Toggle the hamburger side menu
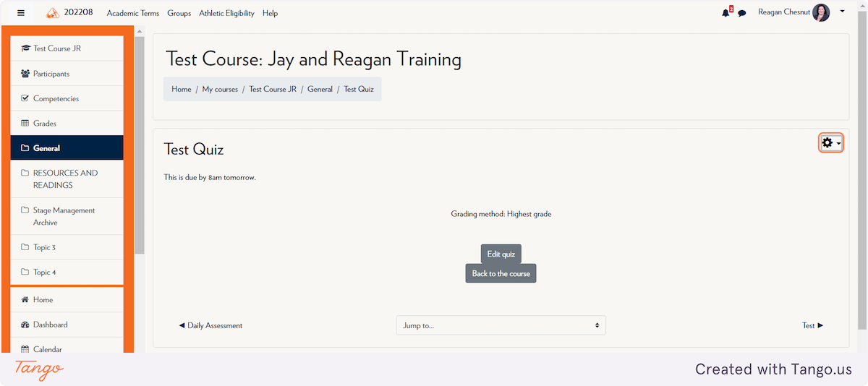 point(21,13)
